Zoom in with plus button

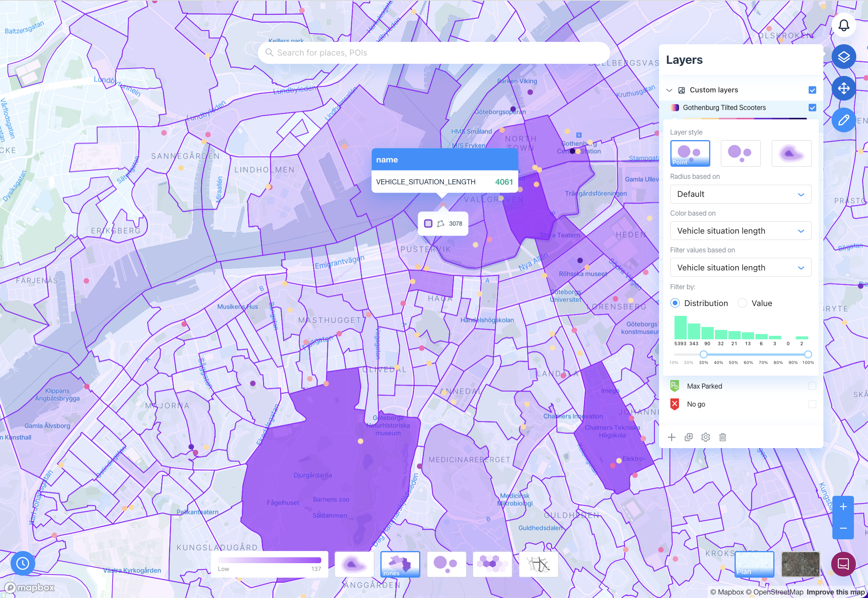[x=843, y=507]
